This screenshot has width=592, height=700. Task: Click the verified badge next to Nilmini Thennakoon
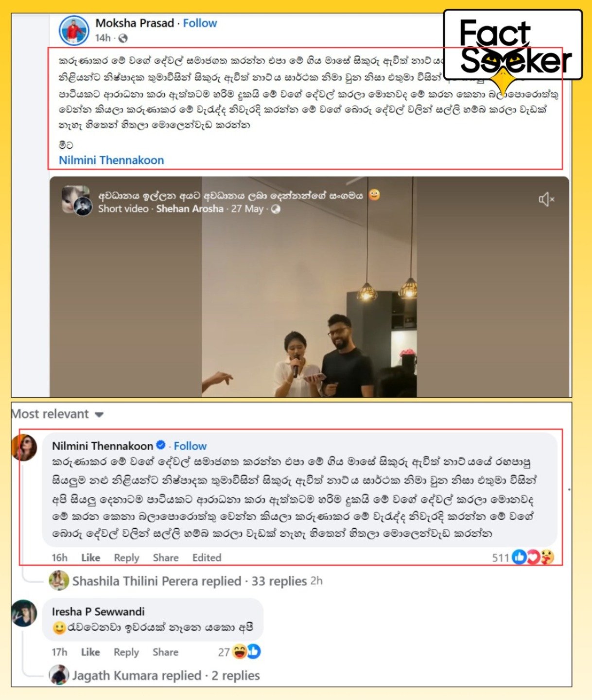coord(161,445)
